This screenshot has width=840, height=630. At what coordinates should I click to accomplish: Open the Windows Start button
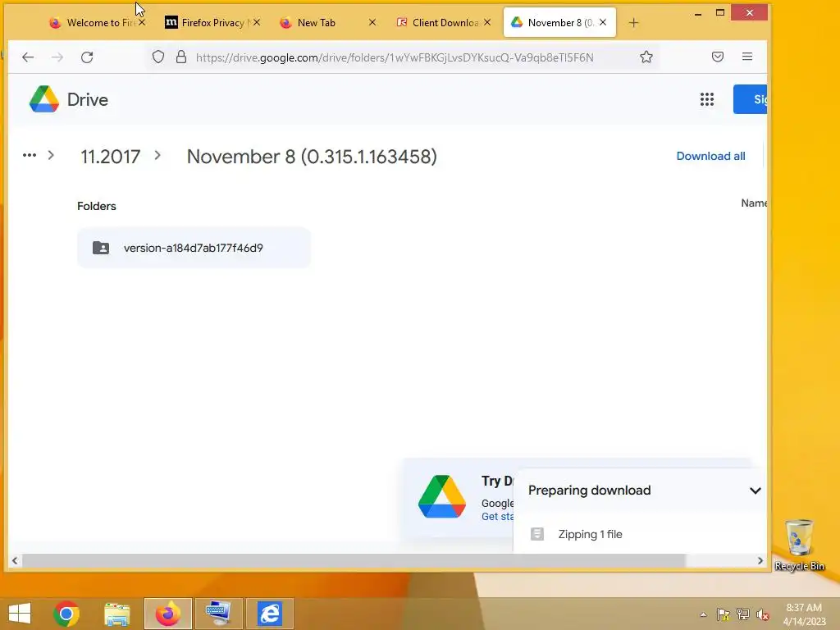[x=20, y=614]
